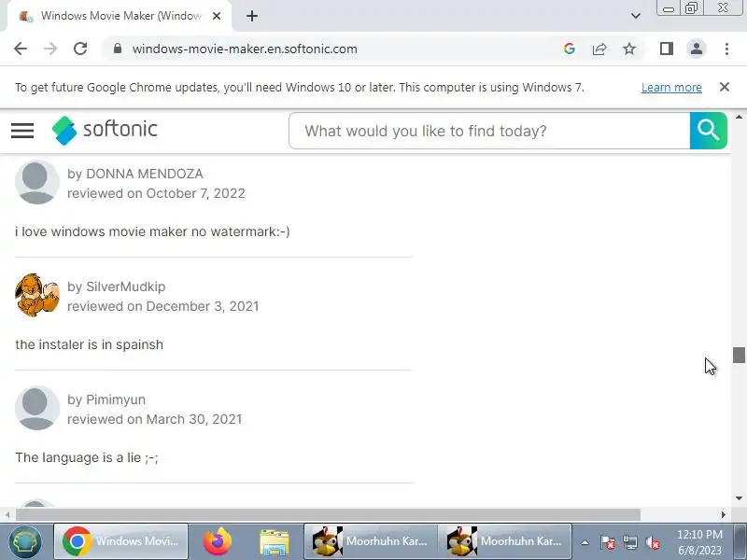Close the Windows Movie Maker tab
Screen dimensions: 747x560
pyautogui.click(x=217, y=16)
